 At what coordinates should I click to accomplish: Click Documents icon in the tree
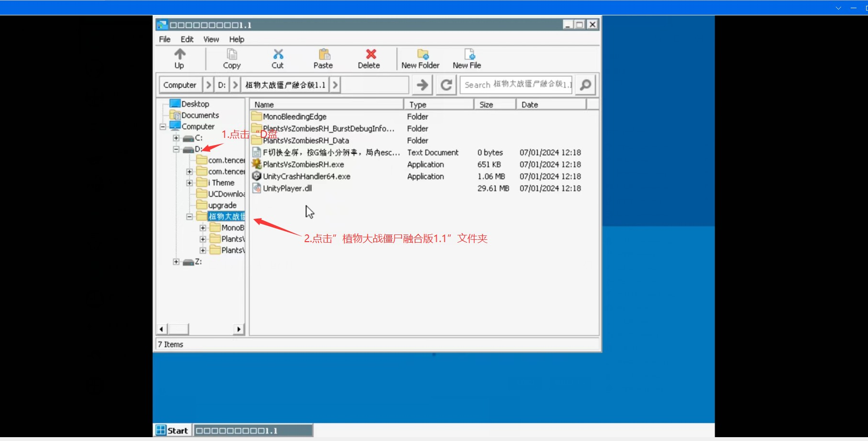175,115
